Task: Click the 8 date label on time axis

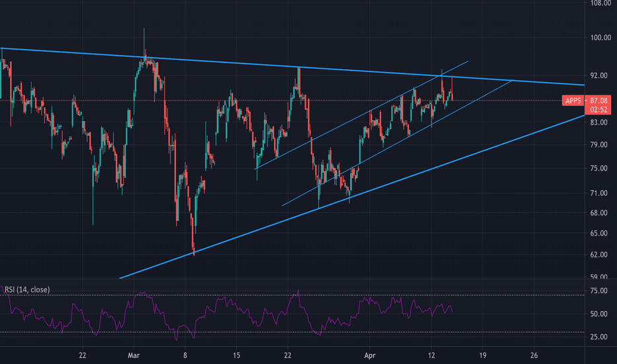Action: coord(185,355)
